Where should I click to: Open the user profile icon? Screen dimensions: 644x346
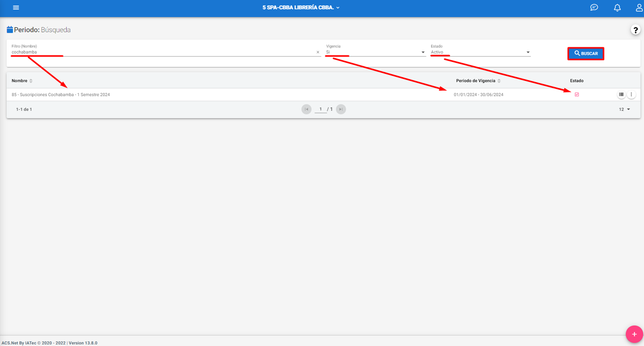(x=639, y=8)
